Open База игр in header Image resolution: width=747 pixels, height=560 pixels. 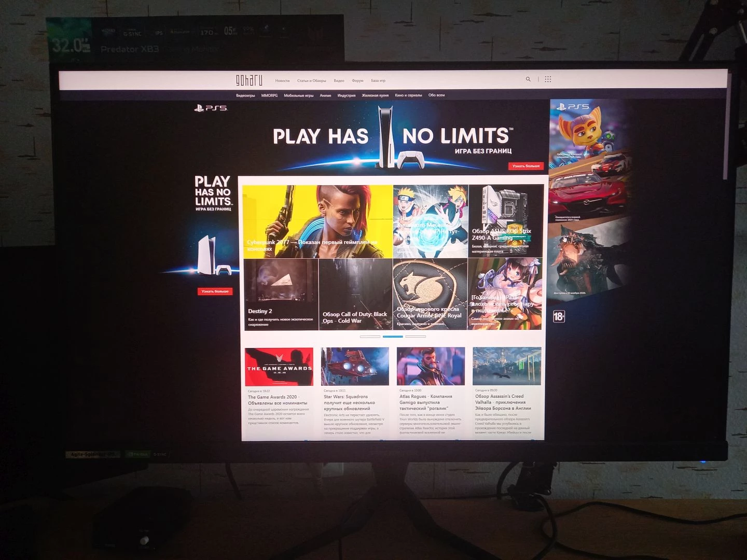[x=378, y=81]
